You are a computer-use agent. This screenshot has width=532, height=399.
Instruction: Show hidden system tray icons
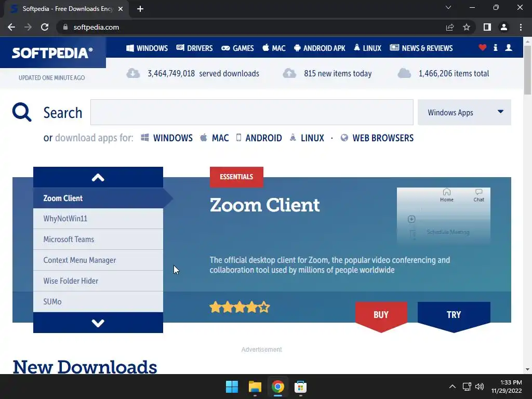(x=453, y=387)
